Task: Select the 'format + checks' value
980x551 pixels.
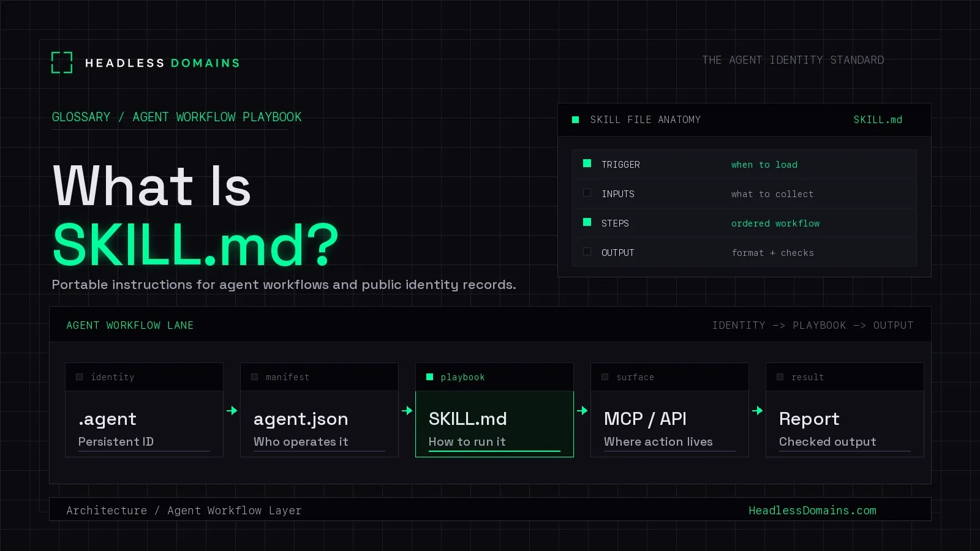Action: point(772,253)
